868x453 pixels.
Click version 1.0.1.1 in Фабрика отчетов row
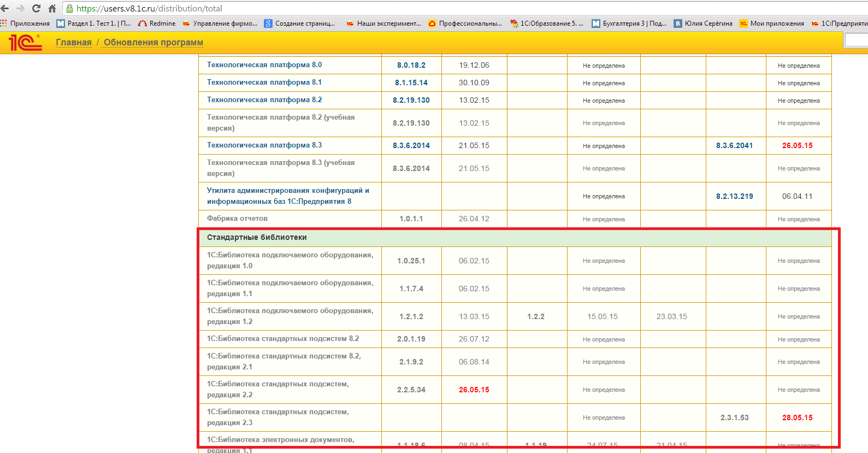pos(411,219)
